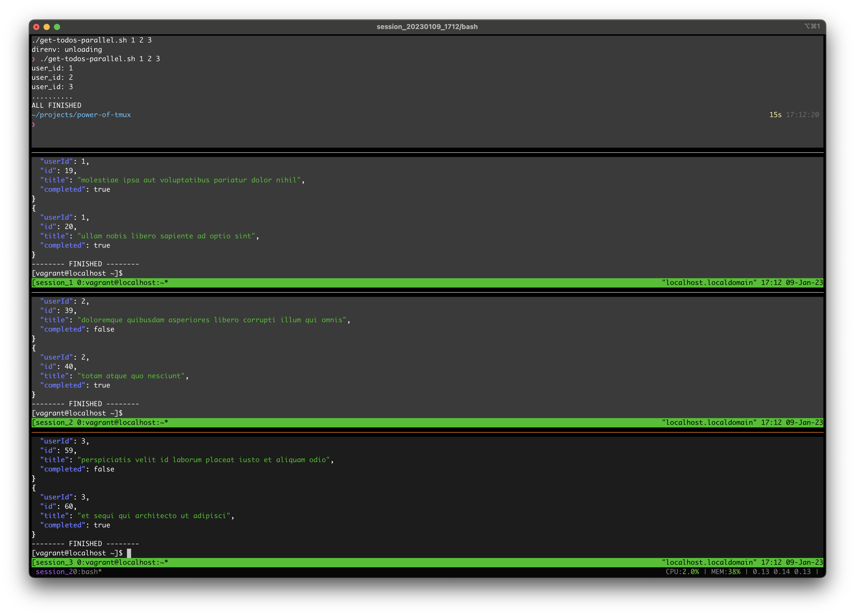Click '"userId": 2' above id 40
This screenshot has height=616, width=855.
point(65,357)
